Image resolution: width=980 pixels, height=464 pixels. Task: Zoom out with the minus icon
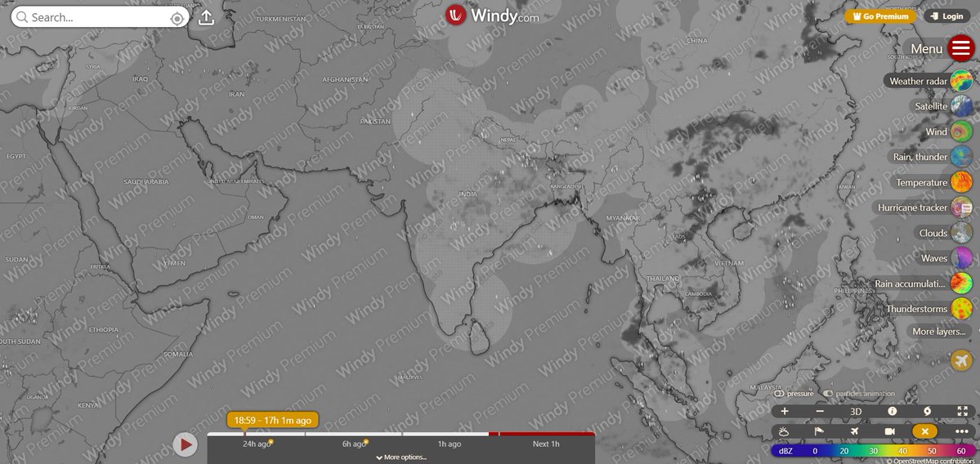pos(820,412)
